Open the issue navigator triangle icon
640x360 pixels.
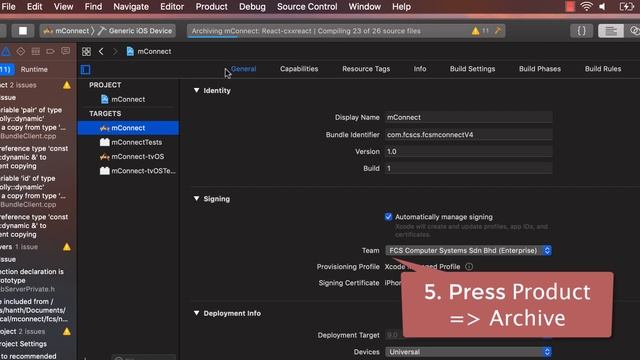[x=6, y=51]
